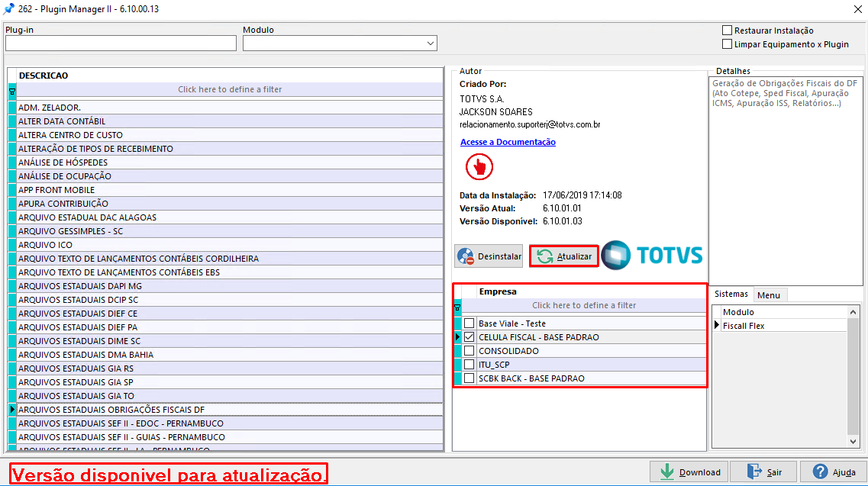This screenshot has width=868, height=486.
Task: Select SEF II - EDOC - PERNAMBUCO row
Action: pos(230,423)
